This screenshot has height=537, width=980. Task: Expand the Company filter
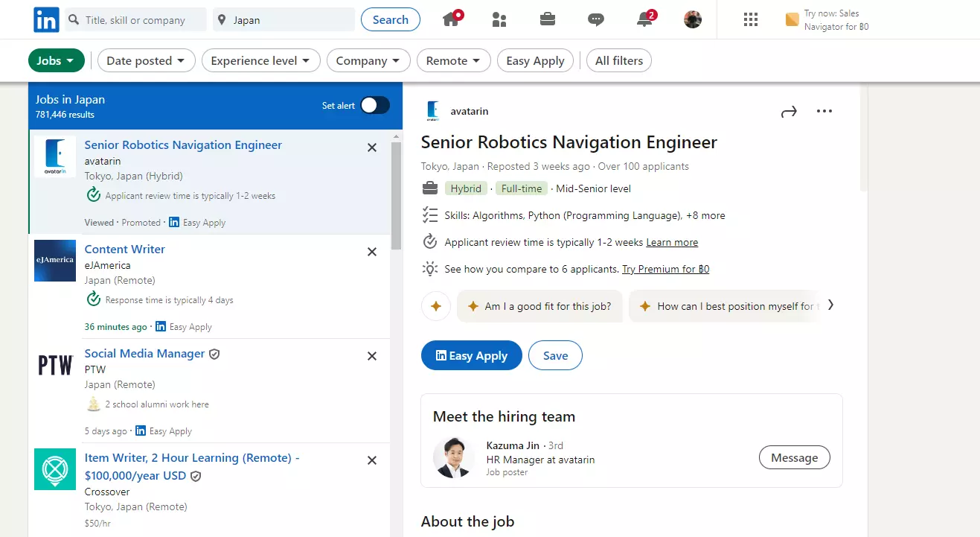click(368, 61)
